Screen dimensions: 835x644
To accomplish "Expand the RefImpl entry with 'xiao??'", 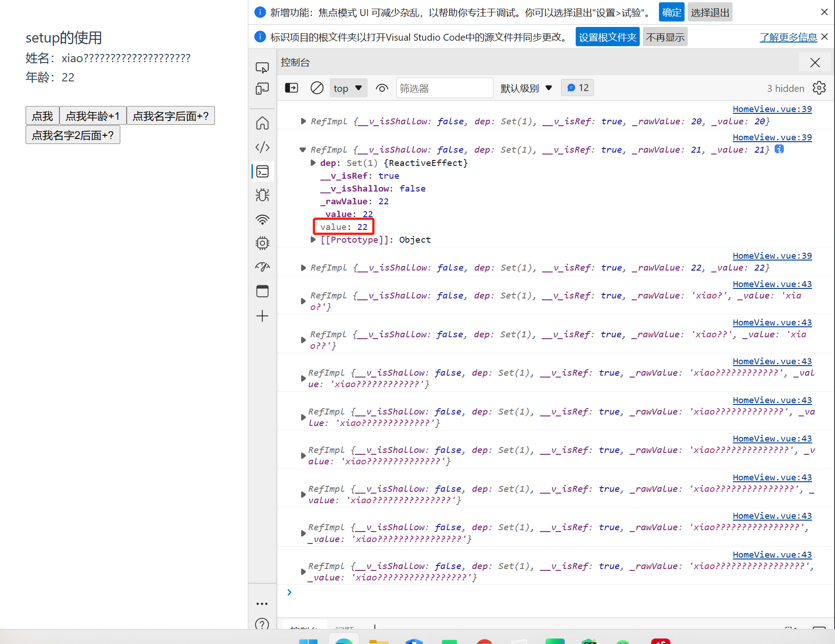I will click(x=303, y=340).
